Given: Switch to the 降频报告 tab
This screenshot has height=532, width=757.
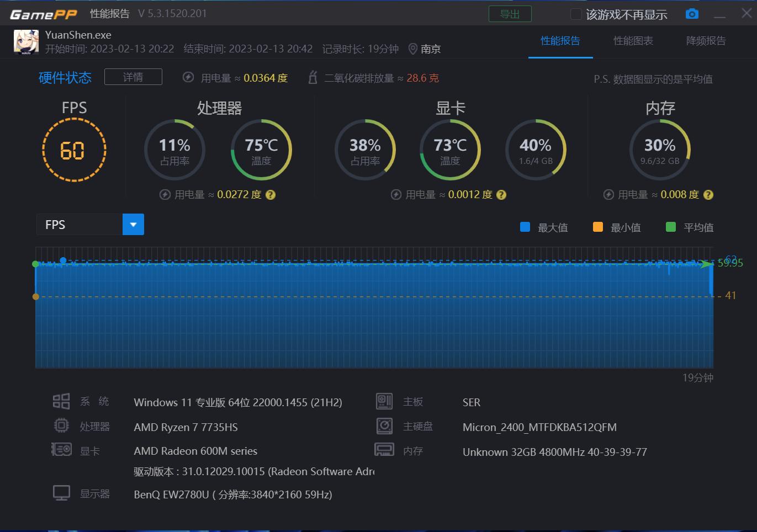Looking at the screenshot, I should [706, 40].
